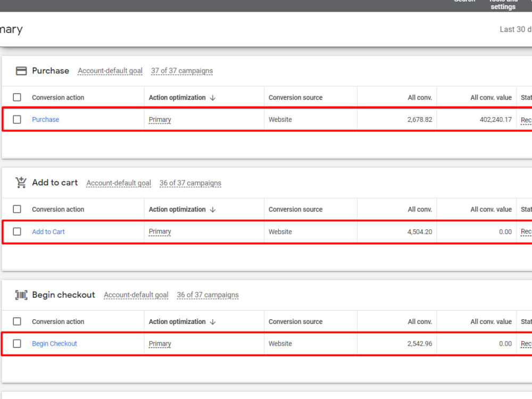
Task: Click All conv. value header in Begin checkout table
Action: pos(491,322)
